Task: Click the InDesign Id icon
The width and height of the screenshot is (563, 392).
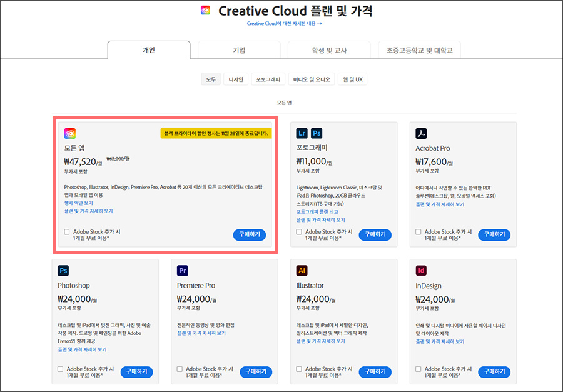Action: click(421, 271)
